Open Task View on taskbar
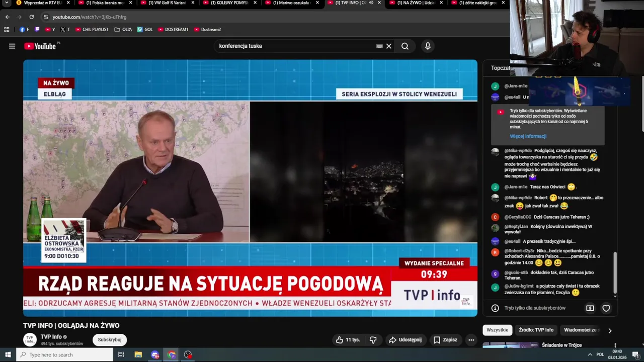The image size is (644, 362). [x=121, y=355]
